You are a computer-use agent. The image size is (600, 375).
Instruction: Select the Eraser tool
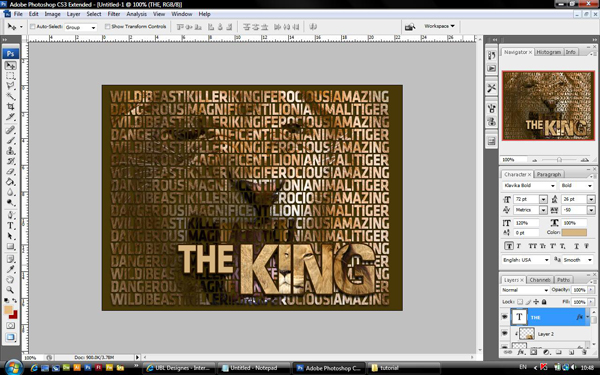point(10,171)
